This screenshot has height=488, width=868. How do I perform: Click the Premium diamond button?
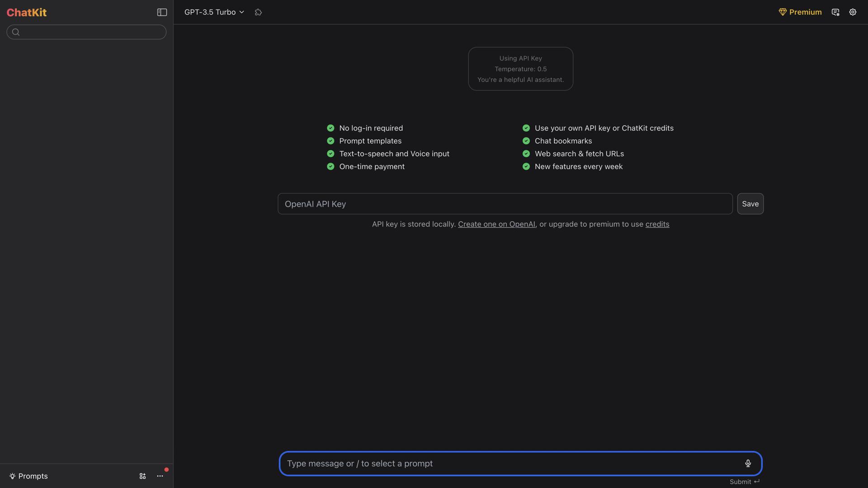[800, 12]
